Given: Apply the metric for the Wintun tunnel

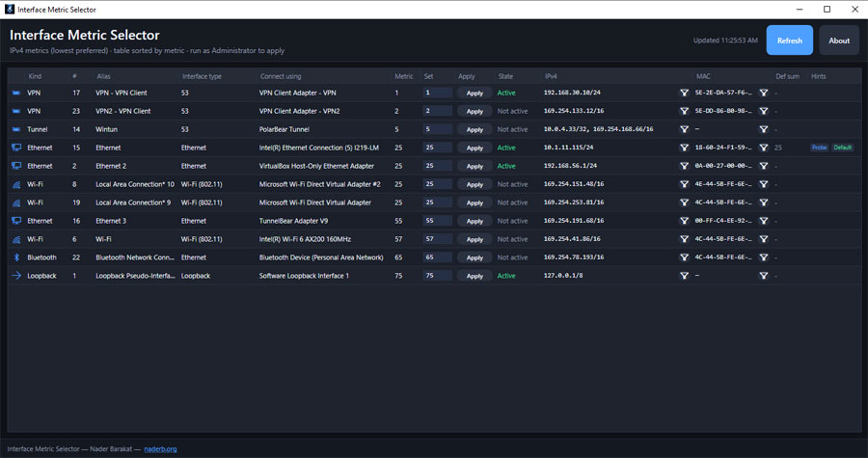Looking at the screenshot, I should pos(475,129).
